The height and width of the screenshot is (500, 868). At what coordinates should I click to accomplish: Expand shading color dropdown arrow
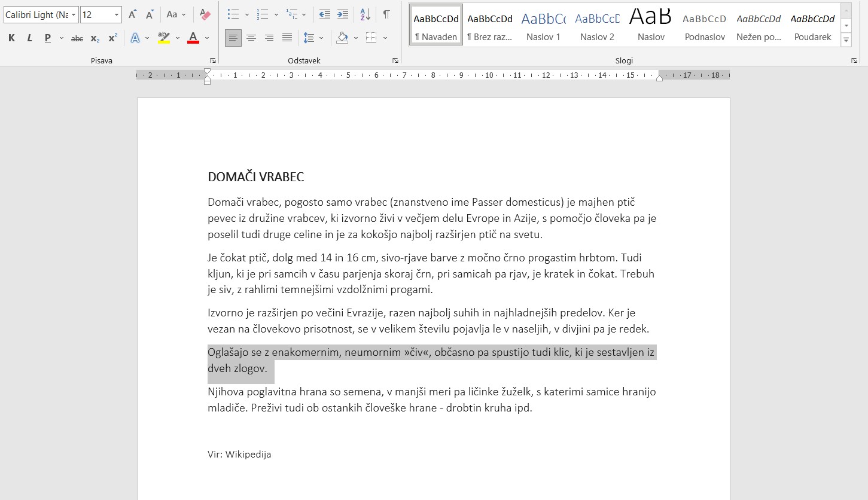click(356, 38)
